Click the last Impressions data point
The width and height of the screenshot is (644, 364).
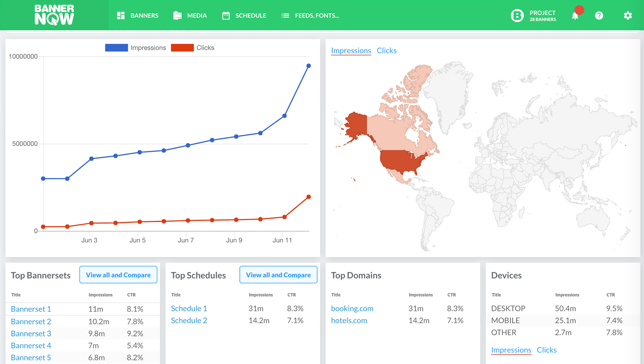click(308, 66)
